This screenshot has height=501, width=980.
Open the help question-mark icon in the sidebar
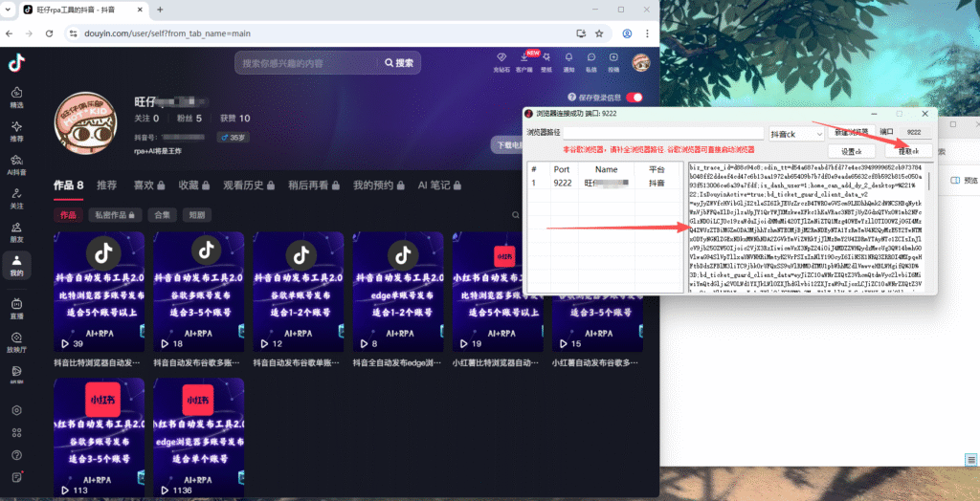(16, 455)
